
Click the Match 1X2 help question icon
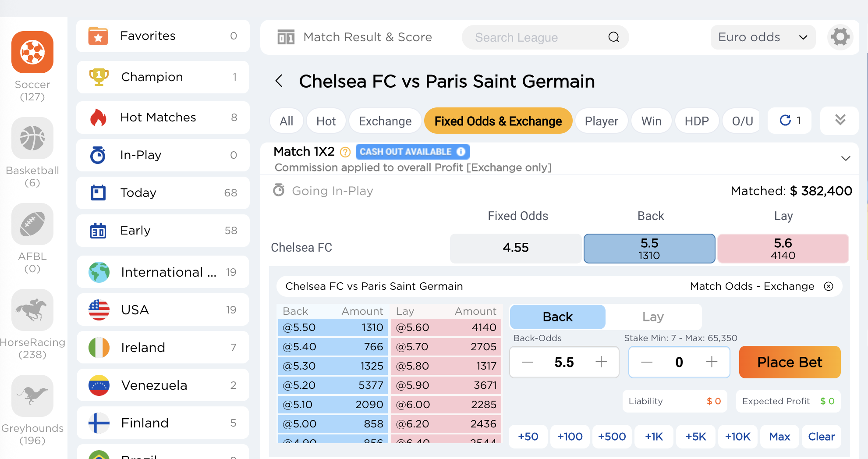pyautogui.click(x=345, y=152)
